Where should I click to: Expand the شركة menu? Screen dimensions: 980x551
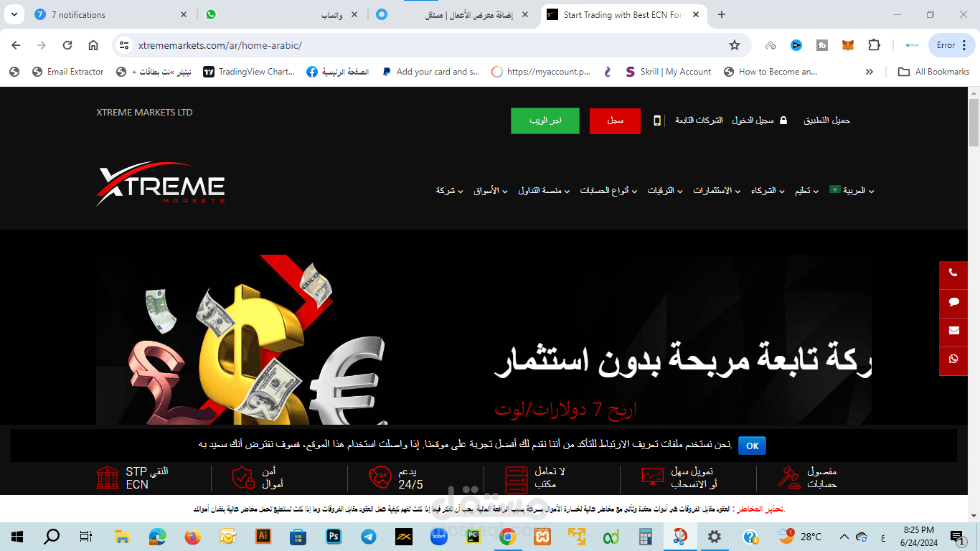449,191
